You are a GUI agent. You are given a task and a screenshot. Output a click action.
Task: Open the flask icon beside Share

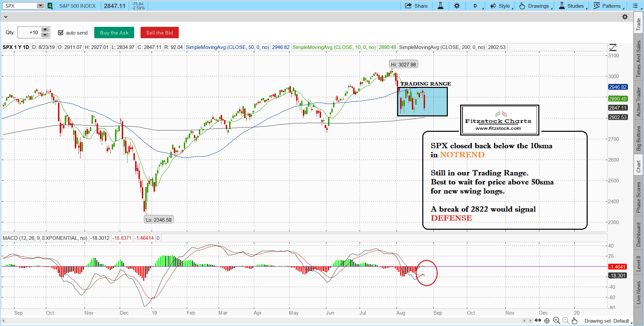click(440, 6)
